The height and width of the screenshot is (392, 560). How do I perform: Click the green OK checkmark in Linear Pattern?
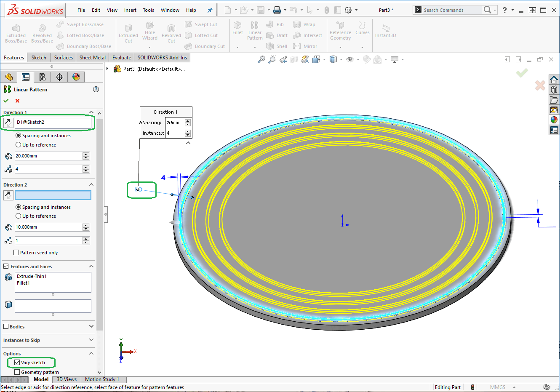(x=6, y=101)
